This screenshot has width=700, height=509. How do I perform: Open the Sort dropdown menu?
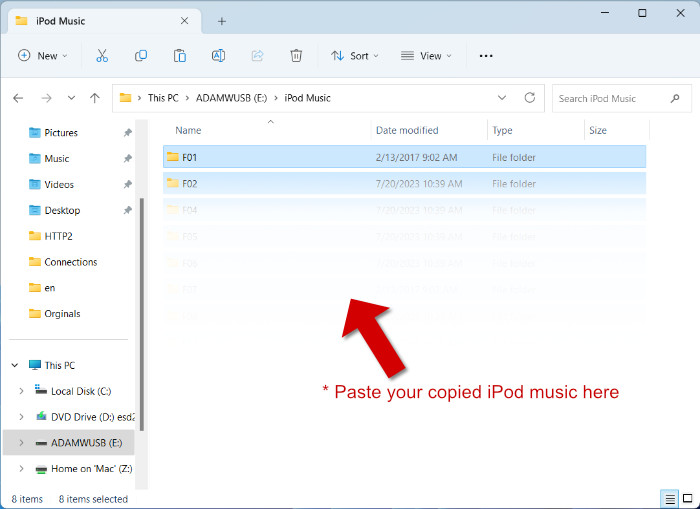pyautogui.click(x=355, y=56)
